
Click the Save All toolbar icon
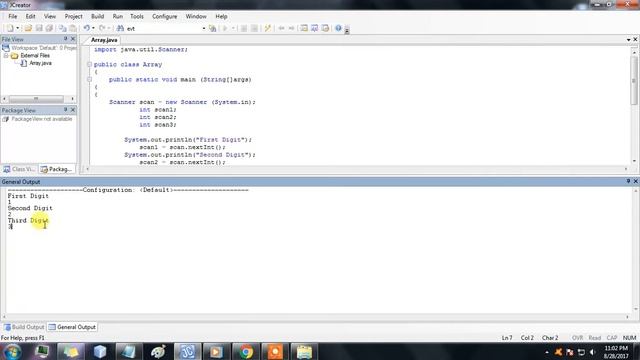tap(49, 28)
